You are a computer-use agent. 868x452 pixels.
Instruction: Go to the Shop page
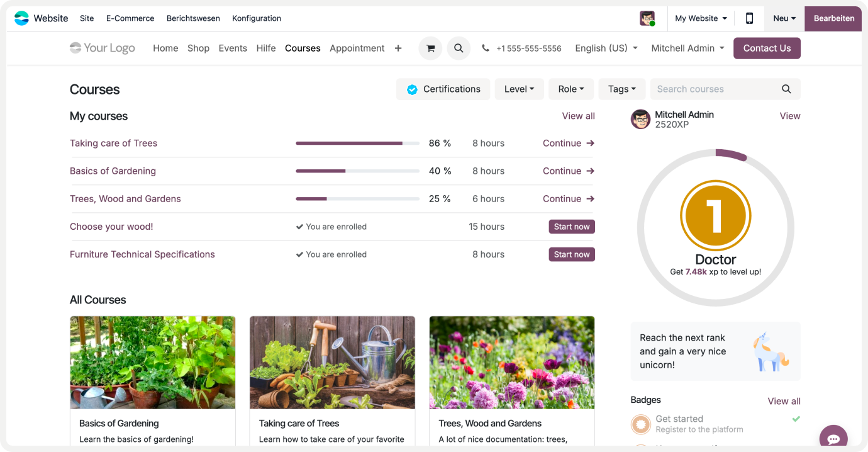[198, 48]
